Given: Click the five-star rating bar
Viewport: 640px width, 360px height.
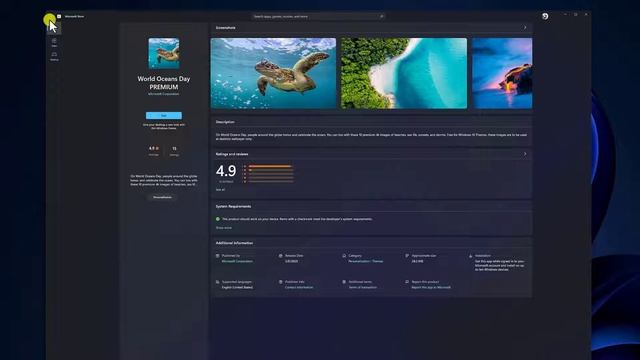Looking at the screenshot, I should [x=271, y=166].
